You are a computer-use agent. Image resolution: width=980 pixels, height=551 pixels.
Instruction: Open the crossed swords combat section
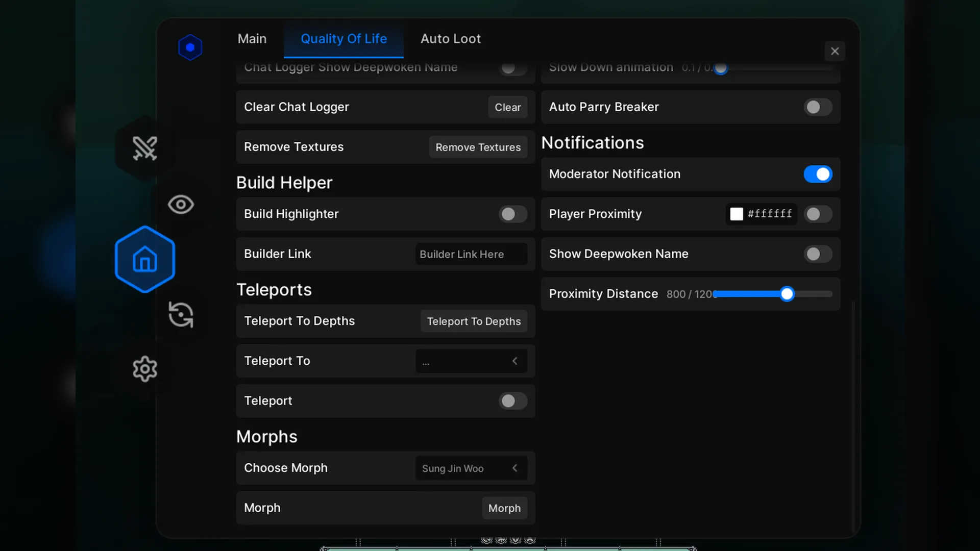click(145, 148)
